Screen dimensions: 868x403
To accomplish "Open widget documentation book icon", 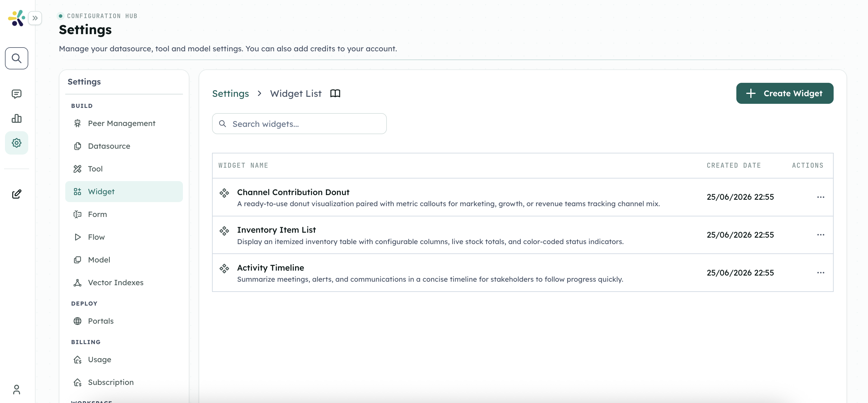I will [x=335, y=93].
